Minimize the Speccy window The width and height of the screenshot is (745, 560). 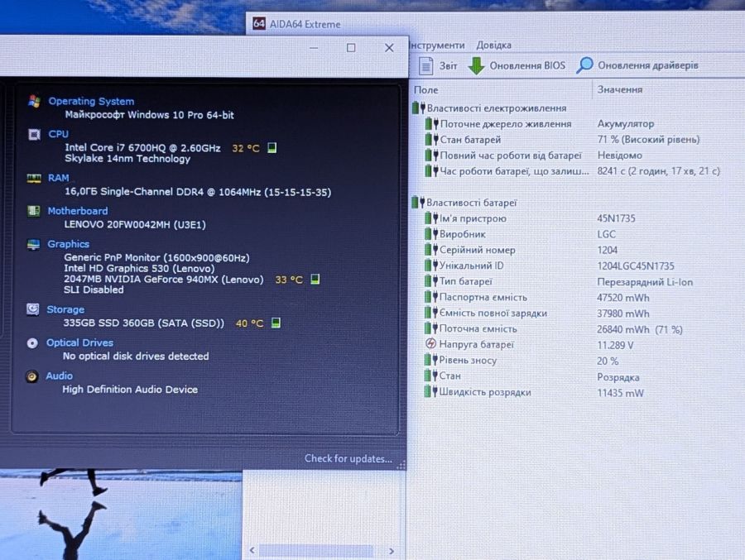[314, 47]
